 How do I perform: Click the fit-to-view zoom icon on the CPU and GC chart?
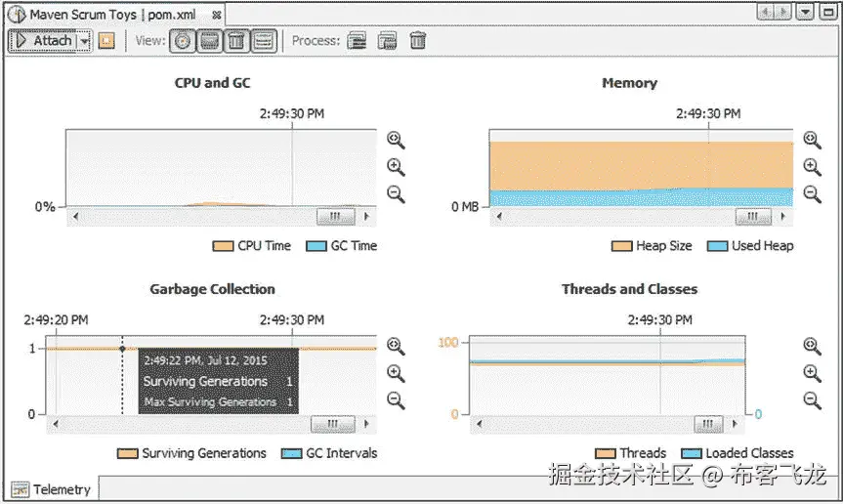point(396,140)
